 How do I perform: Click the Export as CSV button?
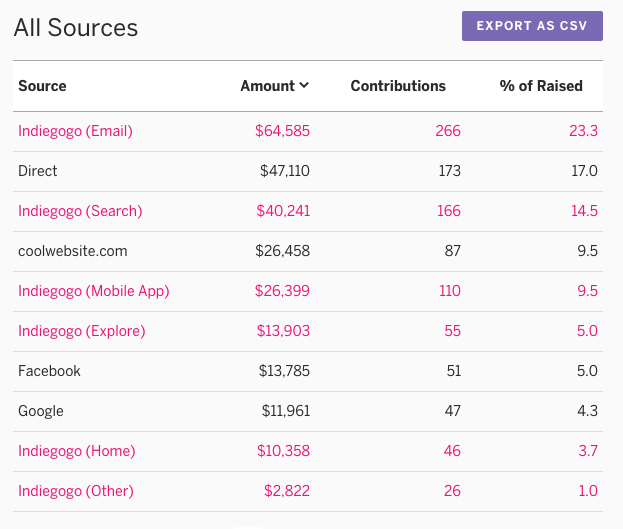coord(532,26)
